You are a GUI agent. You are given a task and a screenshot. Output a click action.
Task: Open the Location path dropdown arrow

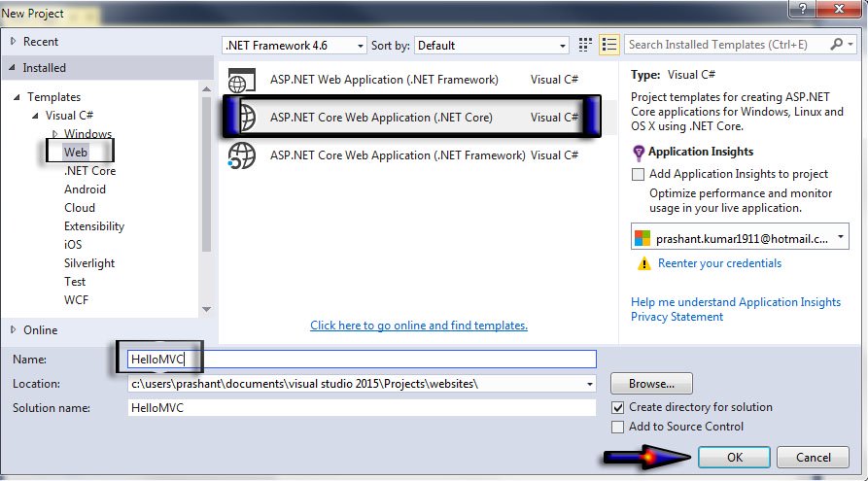pyautogui.click(x=590, y=384)
